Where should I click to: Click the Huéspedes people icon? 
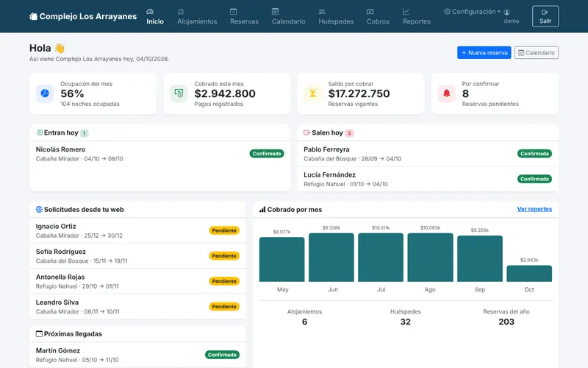click(x=322, y=12)
